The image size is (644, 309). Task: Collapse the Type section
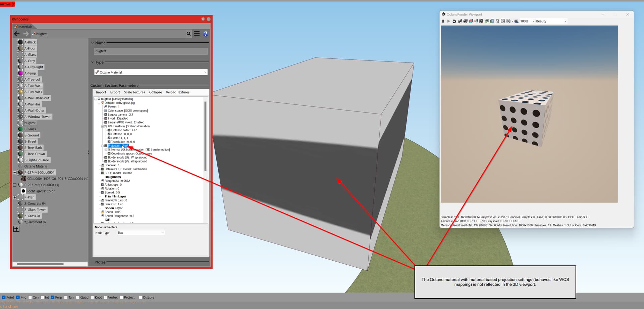(x=93, y=62)
